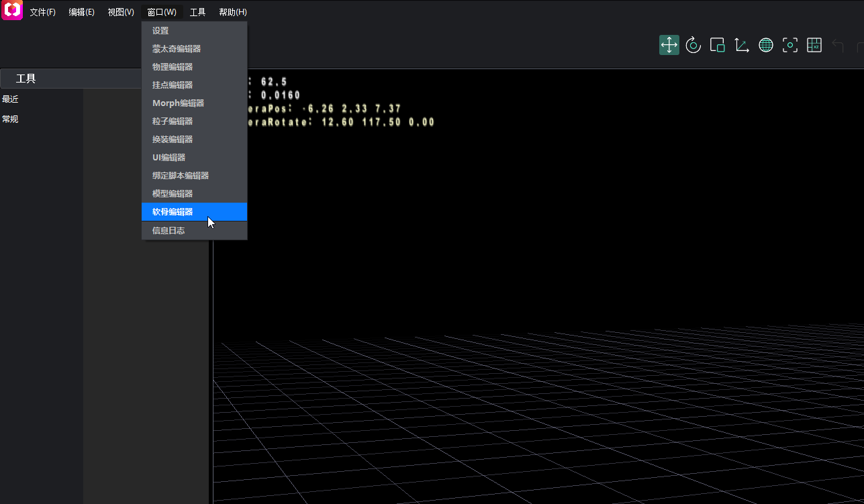Select the Scale tool icon

tap(718, 45)
